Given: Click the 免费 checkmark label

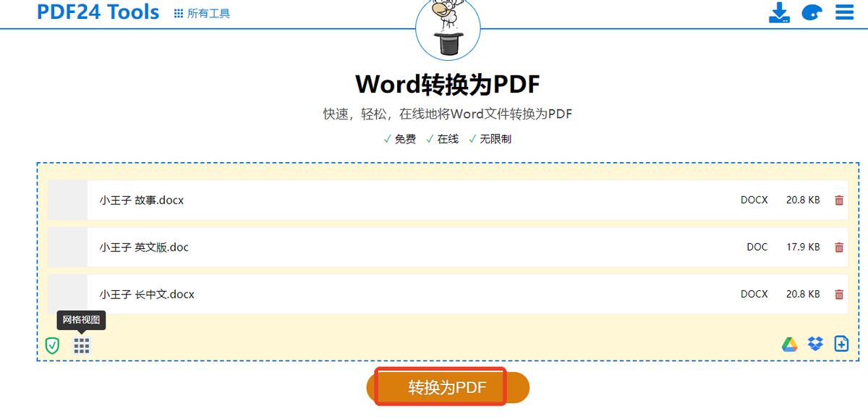Looking at the screenshot, I should tap(400, 138).
